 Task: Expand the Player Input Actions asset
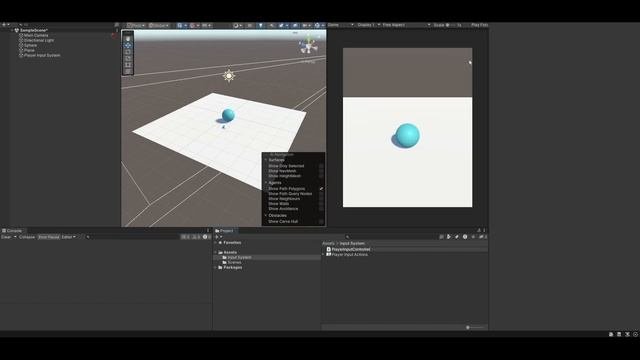coord(323,254)
